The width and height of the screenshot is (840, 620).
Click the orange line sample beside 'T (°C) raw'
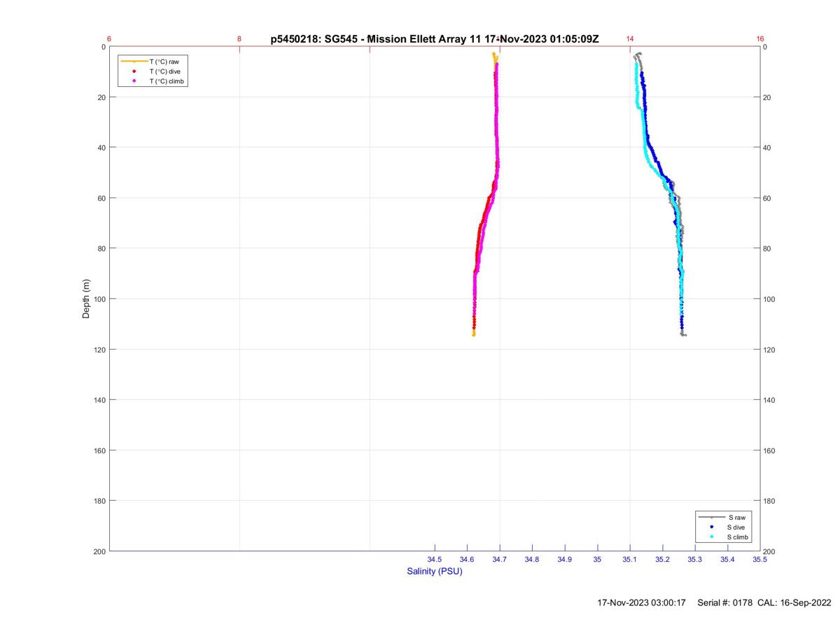coord(134,62)
